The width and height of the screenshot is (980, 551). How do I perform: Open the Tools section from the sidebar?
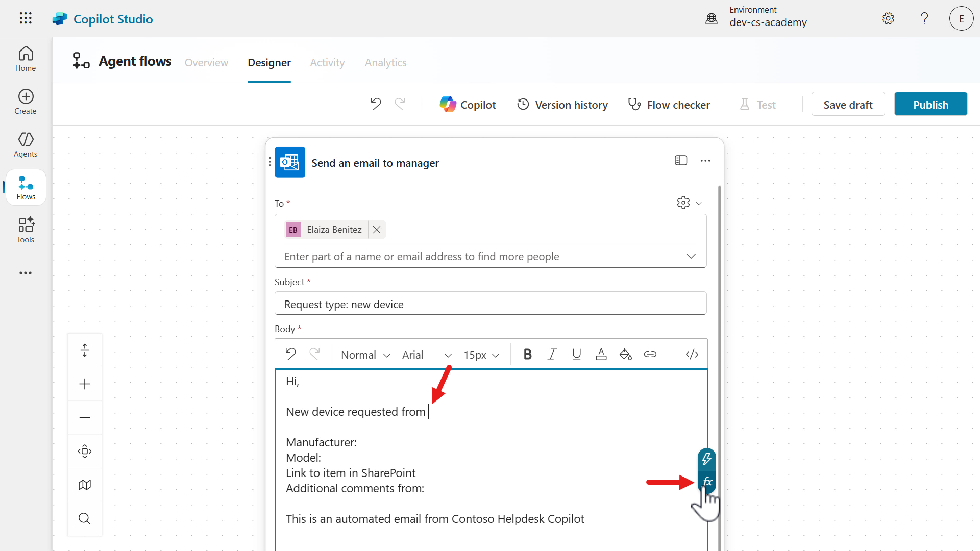(25, 230)
